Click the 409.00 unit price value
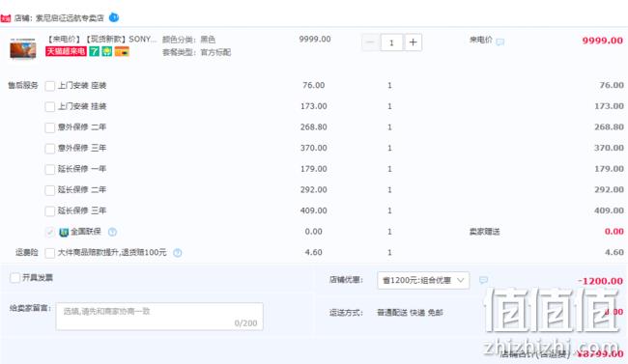 coord(314,210)
